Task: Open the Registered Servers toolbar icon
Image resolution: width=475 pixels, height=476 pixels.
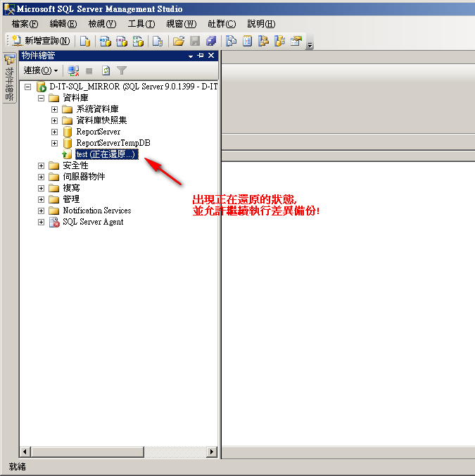Action: coord(231,41)
